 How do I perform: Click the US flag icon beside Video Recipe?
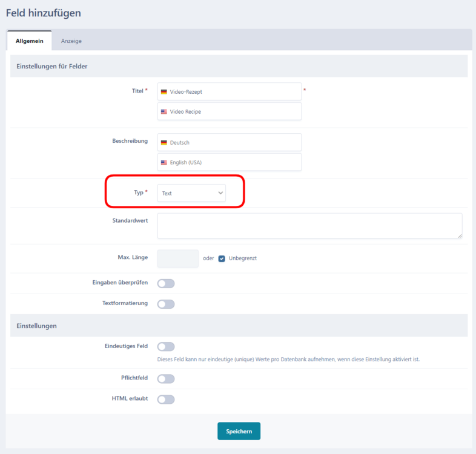pyautogui.click(x=164, y=112)
